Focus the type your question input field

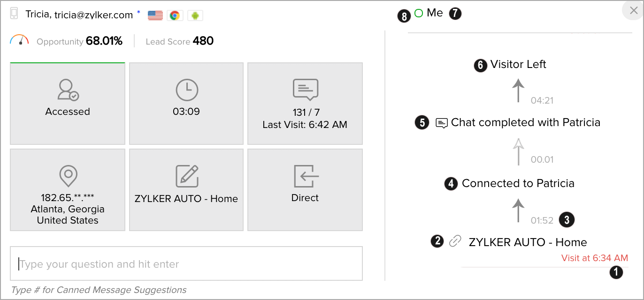186,263
